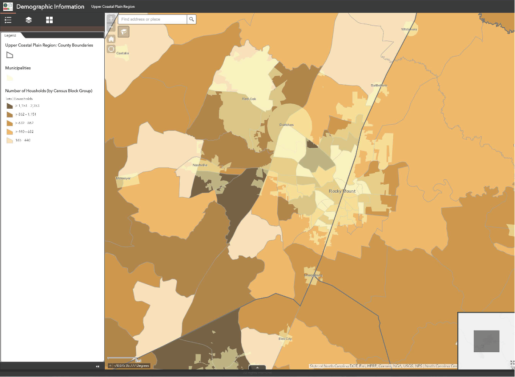Return map to default home extent
Viewport: 515px width, 377px height.
tap(111, 39)
